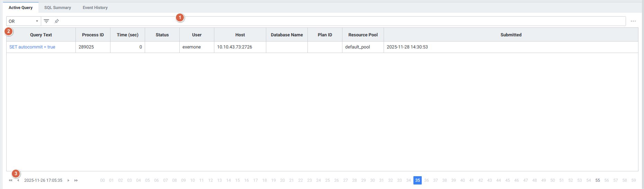
Task: Click the filter lines icon
Action: pyautogui.click(x=46, y=21)
